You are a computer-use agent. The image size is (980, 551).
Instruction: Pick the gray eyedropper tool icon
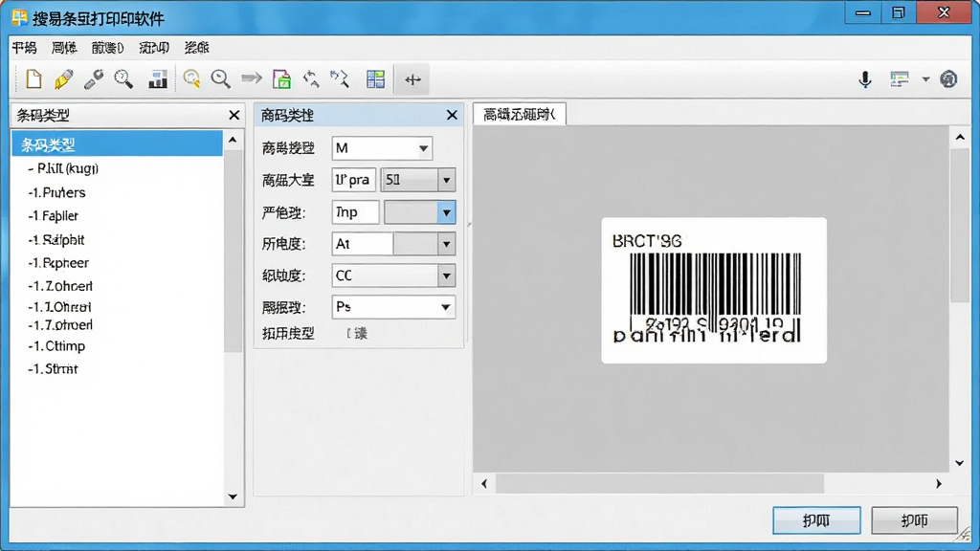click(x=94, y=79)
